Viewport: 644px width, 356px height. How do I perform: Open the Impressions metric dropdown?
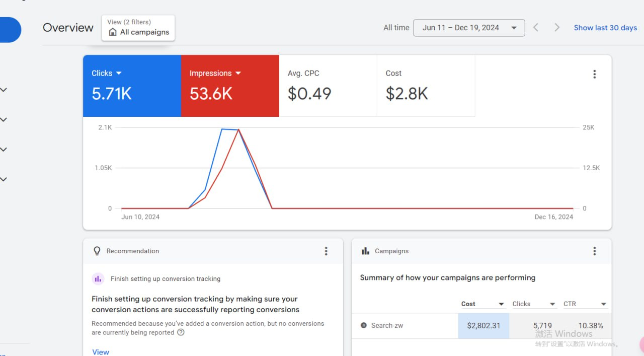point(238,73)
